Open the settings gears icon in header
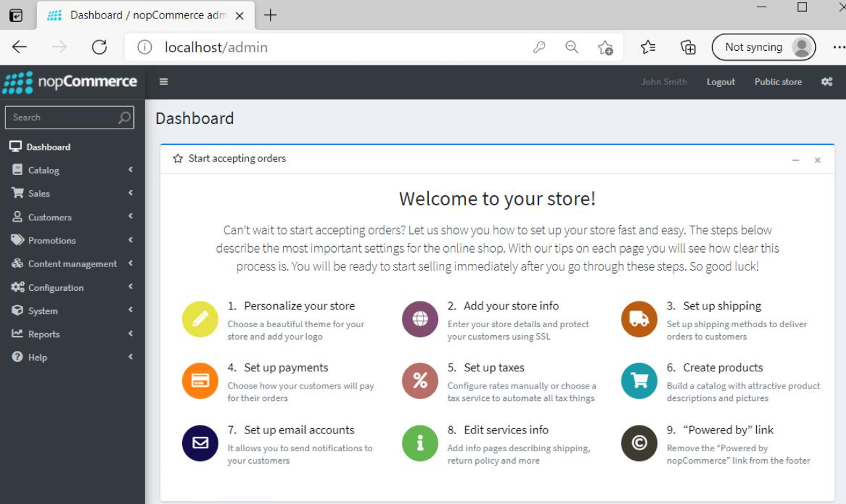 827,82
